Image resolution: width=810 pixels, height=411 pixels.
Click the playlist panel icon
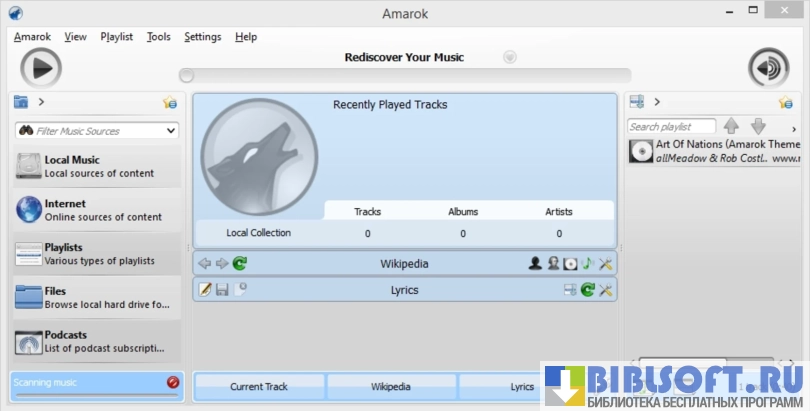(637, 102)
